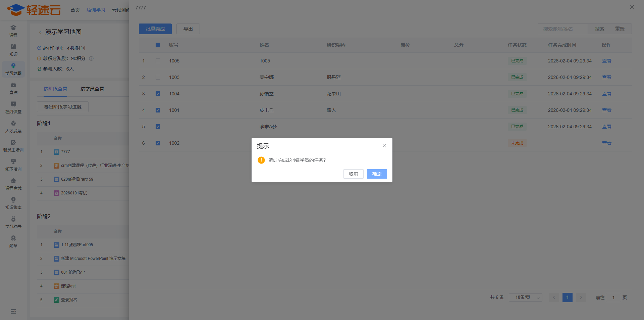644x320 pixels.
Task: Toggle the select-all header checkbox
Action: pos(158,45)
